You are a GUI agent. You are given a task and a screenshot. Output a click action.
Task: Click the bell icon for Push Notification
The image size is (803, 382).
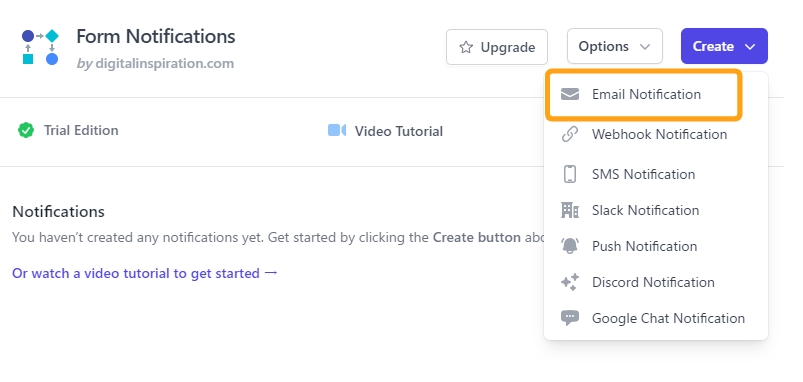click(x=569, y=246)
